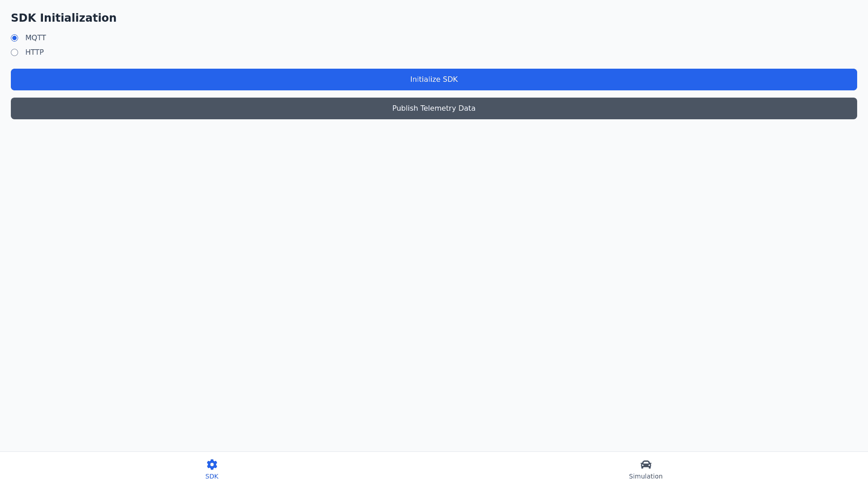Keep MQTT selected as the protocol
868x488 pixels.
pyautogui.click(x=14, y=38)
